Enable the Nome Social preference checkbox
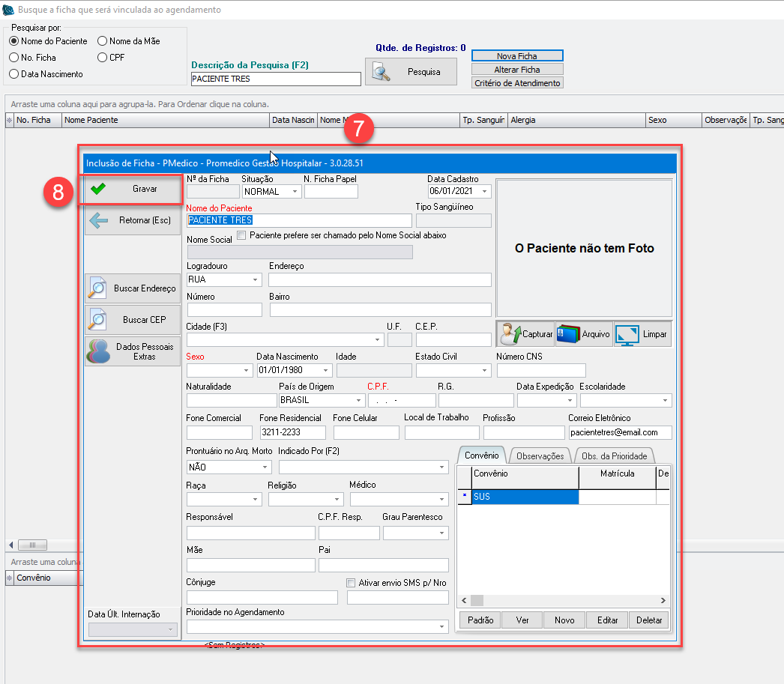Viewport: 784px width, 684px height. point(241,235)
